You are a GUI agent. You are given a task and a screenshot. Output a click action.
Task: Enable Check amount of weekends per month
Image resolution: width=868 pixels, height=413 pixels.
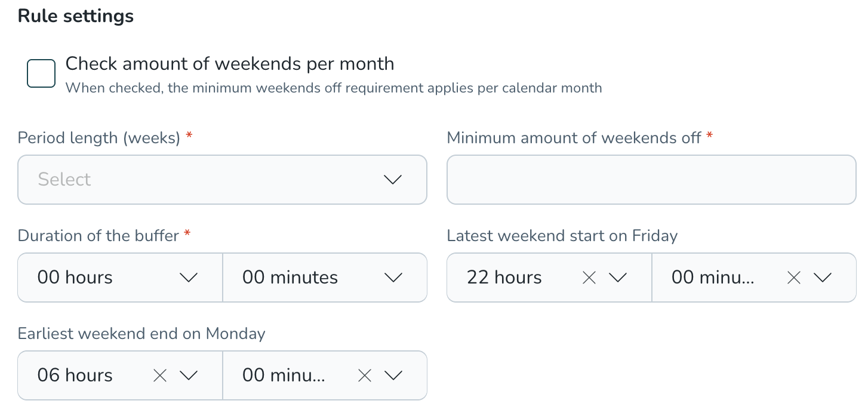click(41, 73)
